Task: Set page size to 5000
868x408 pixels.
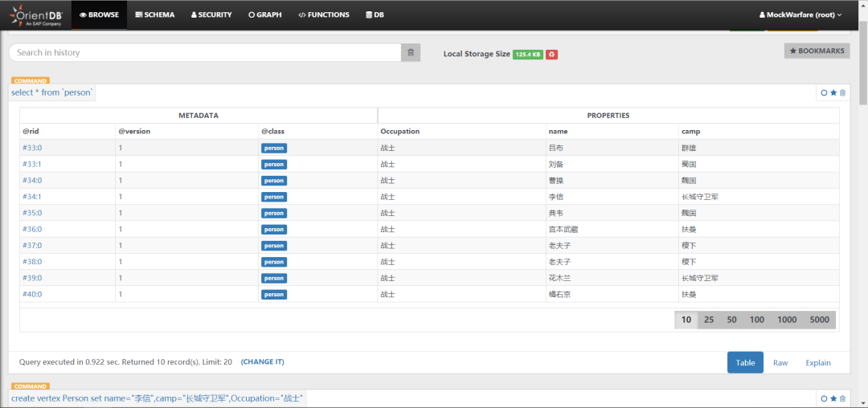Action: pyautogui.click(x=819, y=320)
